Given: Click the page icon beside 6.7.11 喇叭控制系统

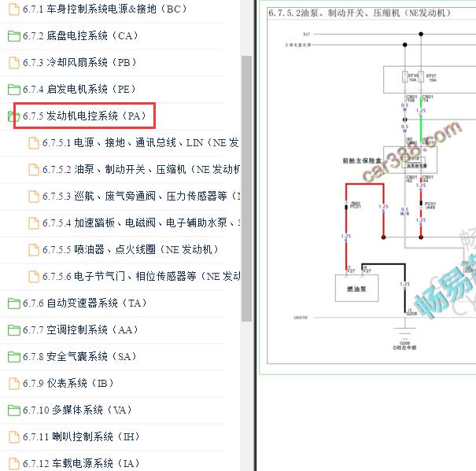Looking at the screenshot, I should [13, 436].
